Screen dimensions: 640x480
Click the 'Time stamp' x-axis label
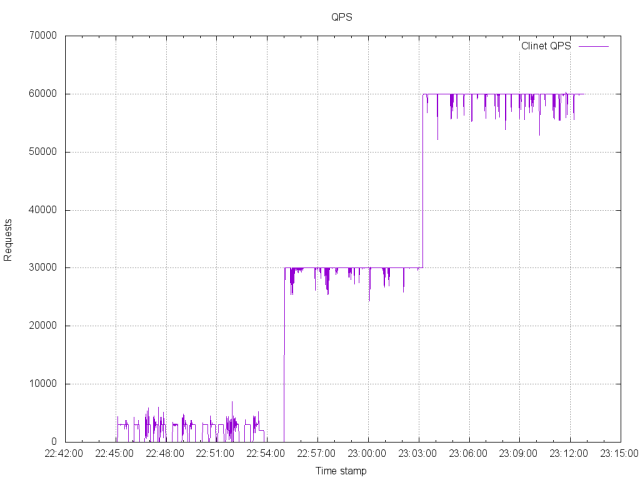click(x=341, y=471)
